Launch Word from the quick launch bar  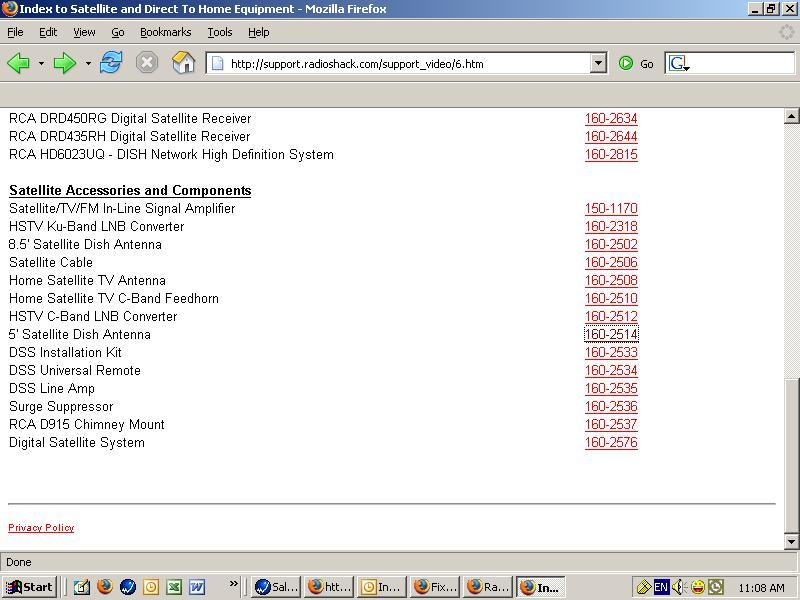click(197, 587)
